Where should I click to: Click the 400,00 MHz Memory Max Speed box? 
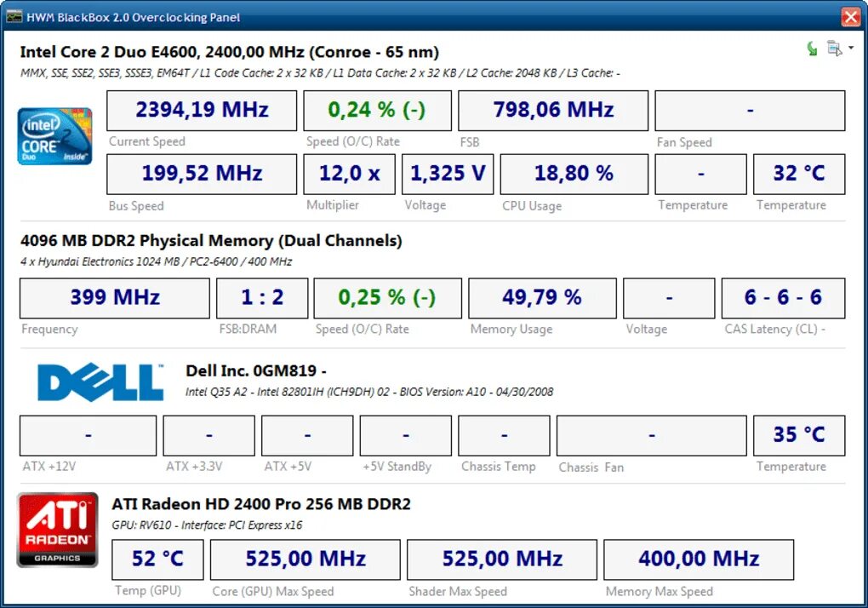click(699, 559)
